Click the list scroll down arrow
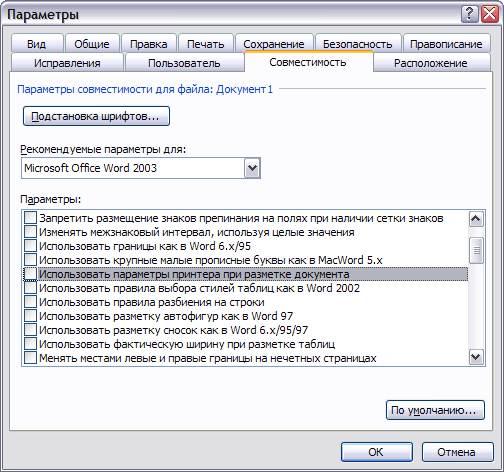The width and height of the screenshot is (504, 472). (x=476, y=357)
